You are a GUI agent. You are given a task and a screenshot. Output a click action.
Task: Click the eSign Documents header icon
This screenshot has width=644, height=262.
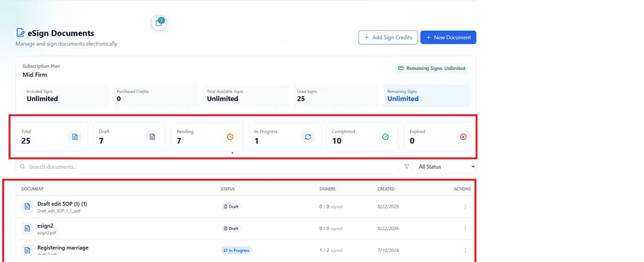pos(20,33)
